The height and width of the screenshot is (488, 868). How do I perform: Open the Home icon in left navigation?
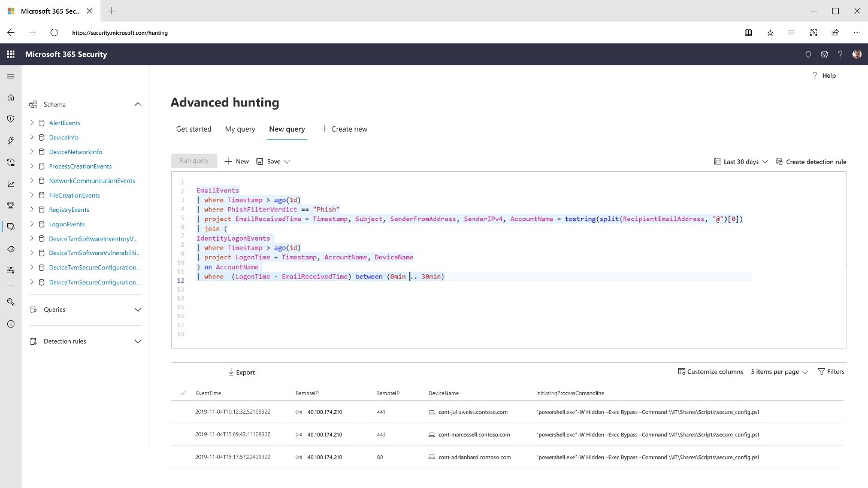(x=10, y=97)
